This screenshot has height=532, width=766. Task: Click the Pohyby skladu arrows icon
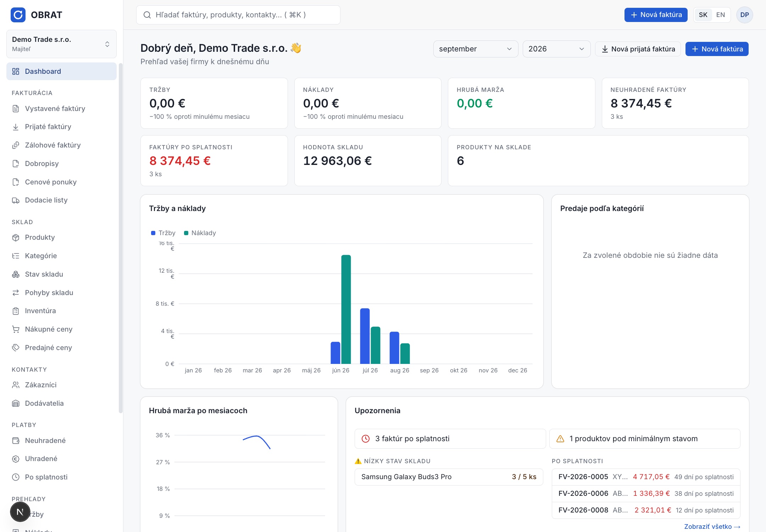(x=16, y=293)
